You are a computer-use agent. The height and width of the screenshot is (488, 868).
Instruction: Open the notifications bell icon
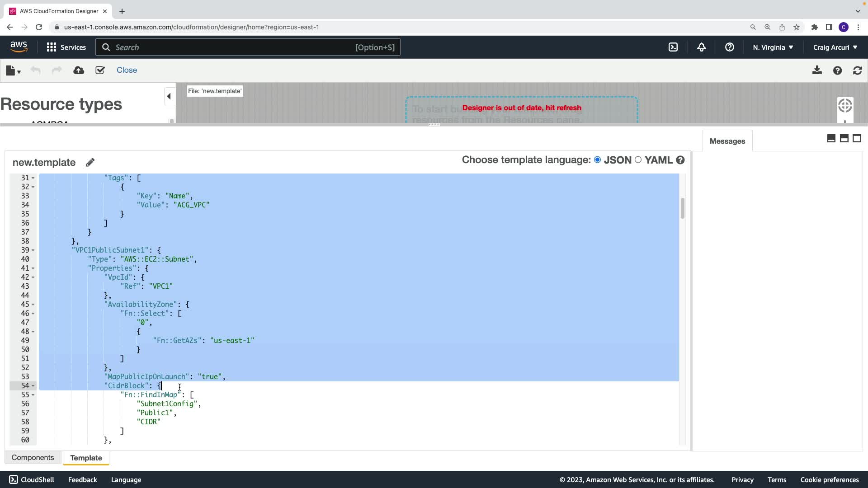pyautogui.click(x=701, y=47)
